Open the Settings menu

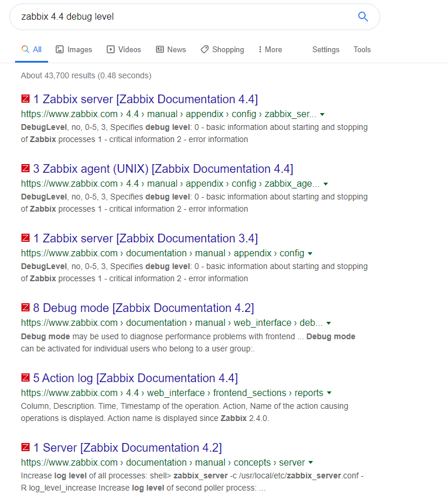click(x=326, y=49)
